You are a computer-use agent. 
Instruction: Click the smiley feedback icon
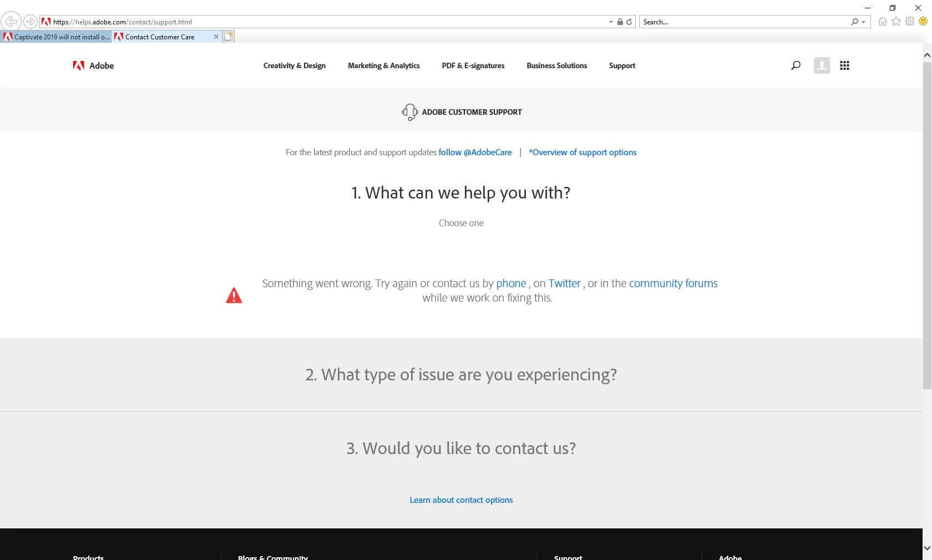click(x=923, y=22)
